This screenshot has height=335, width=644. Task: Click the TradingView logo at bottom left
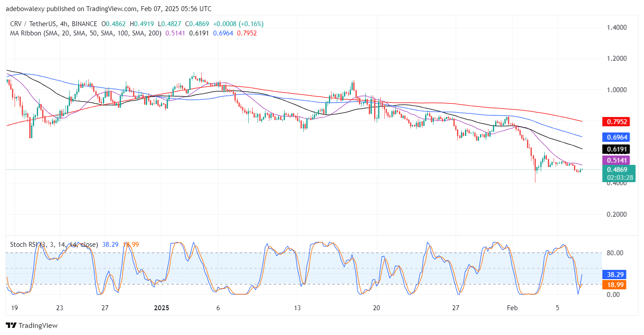(x=31, y=326)
